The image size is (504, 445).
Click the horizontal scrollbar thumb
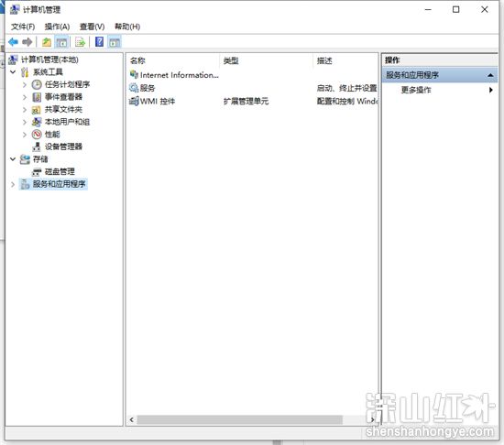pos(240,419)
